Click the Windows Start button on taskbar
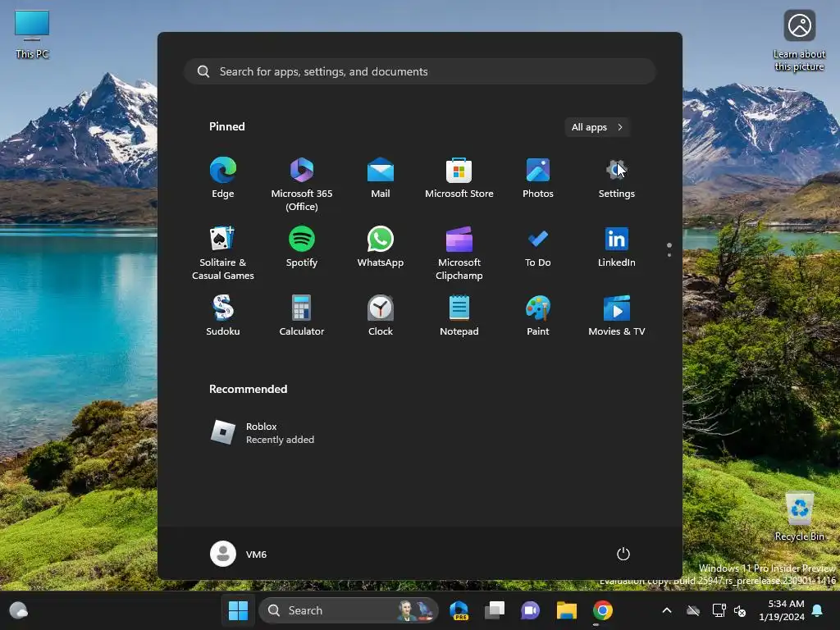840x630 pixels. (239, 610)
